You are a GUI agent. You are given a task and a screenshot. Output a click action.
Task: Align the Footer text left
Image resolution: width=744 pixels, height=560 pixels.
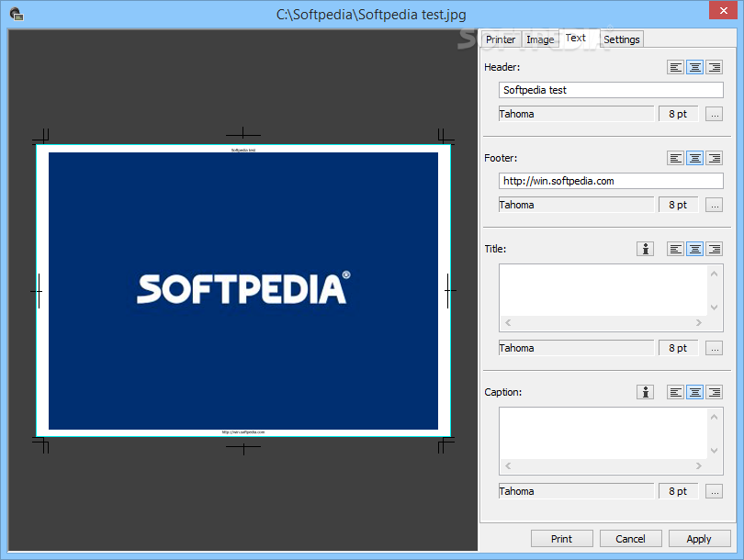click(x=675, y=158)
